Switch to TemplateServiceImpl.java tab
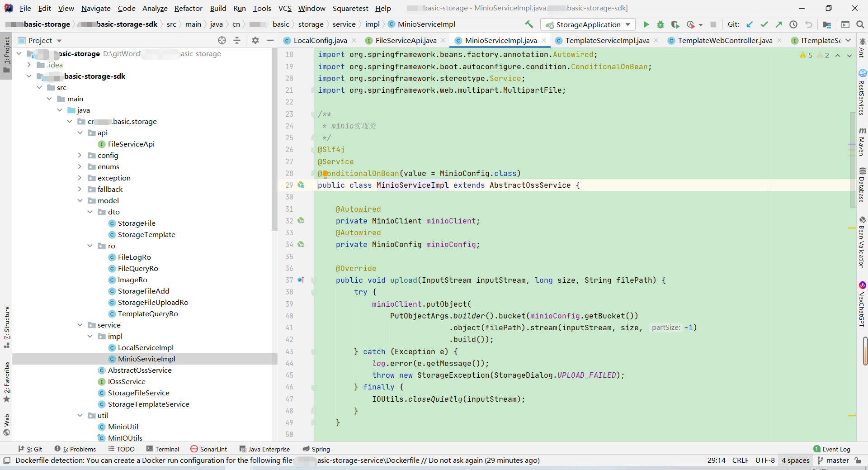This screenshot has width=868, height=470. tap(607, 40)
